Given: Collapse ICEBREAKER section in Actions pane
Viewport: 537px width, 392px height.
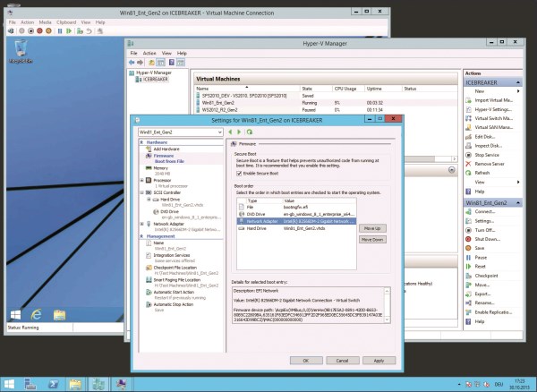Looking at the screenshot, I should tap(518, 82).
